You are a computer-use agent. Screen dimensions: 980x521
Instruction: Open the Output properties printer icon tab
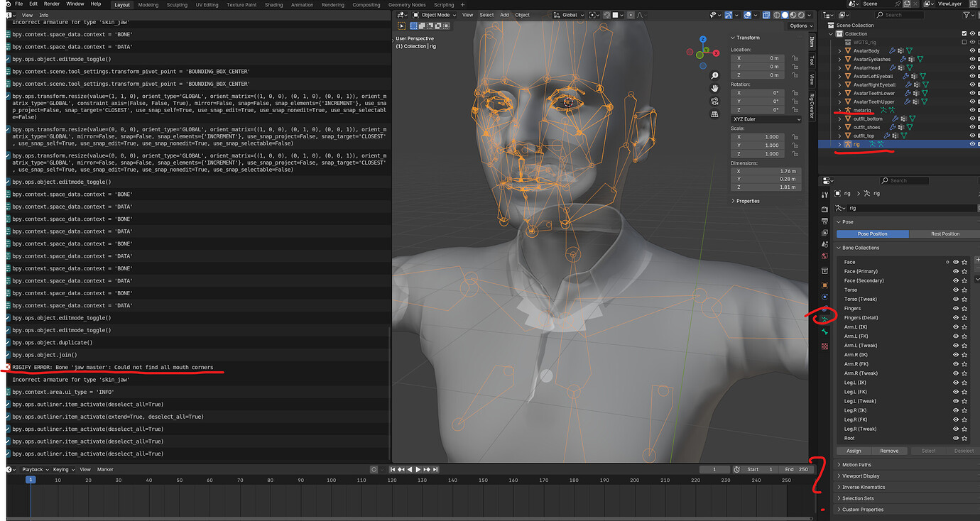[824, 221]
